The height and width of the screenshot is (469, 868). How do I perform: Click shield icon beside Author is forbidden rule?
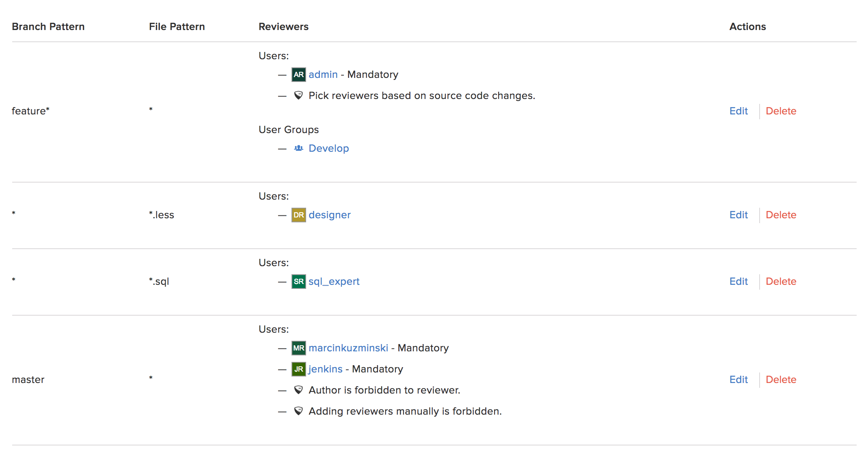coord(298,390)
